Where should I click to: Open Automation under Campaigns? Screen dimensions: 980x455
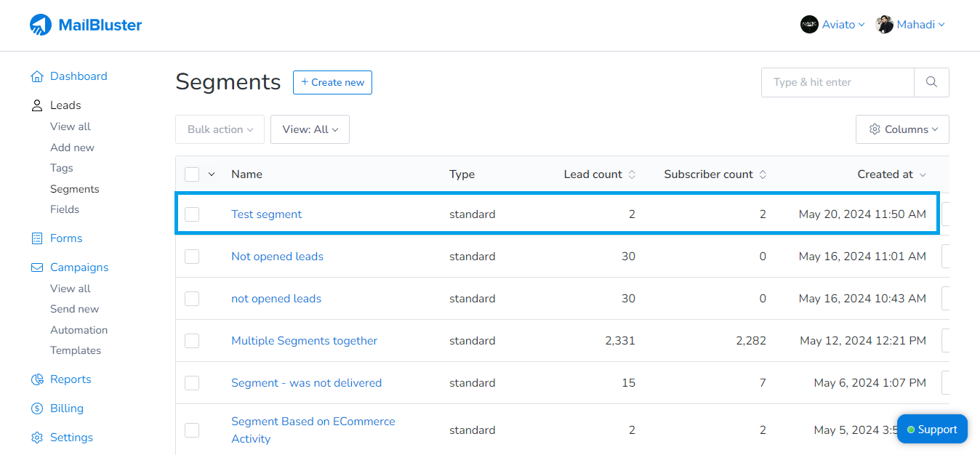click(79, 330)
